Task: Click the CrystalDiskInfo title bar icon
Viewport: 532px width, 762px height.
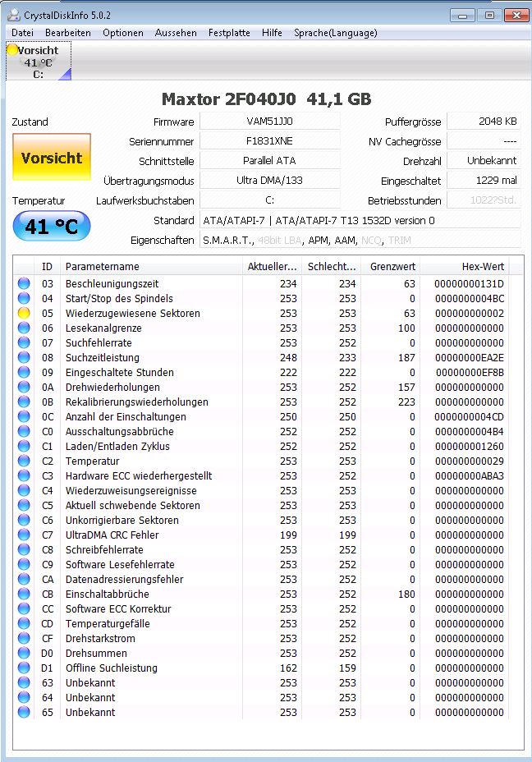Action: tap(14, 15)
